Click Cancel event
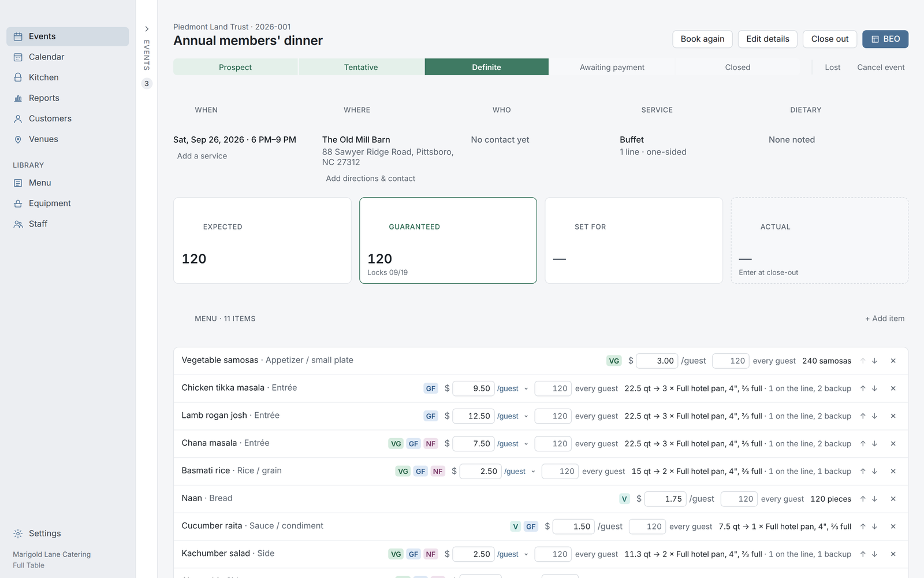The image size is (924, 578). 881,67
